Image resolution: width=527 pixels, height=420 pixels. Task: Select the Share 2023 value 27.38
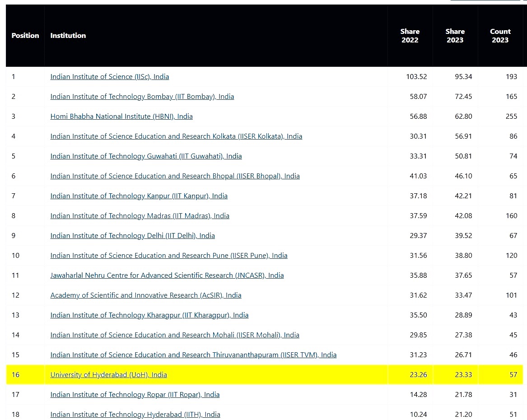point(463,335)
